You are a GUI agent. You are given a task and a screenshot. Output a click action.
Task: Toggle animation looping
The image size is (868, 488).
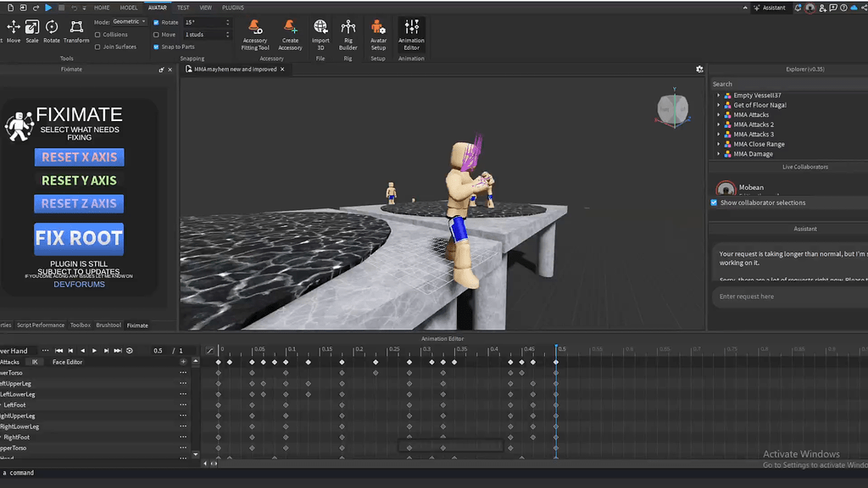130,351
